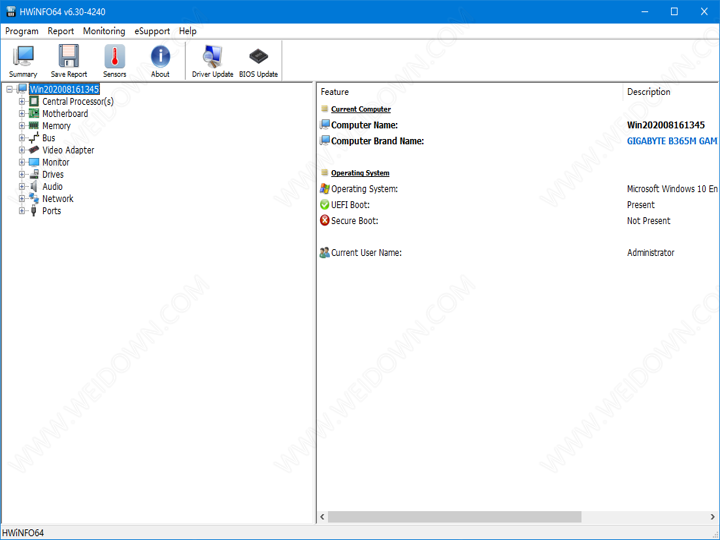Screen dimensions: 720x540
Task: Click the green UEFI Boot check icon
Action: (x=325, y=204)
